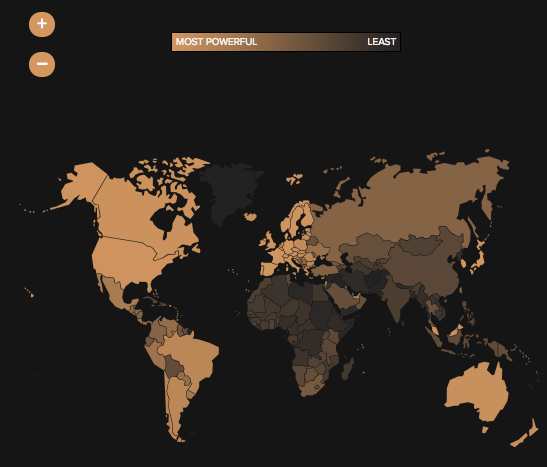This screenshot has width=547, height=467.
Task: Click the Most Powerful end of legend
Action: click(x=216, y=42)
